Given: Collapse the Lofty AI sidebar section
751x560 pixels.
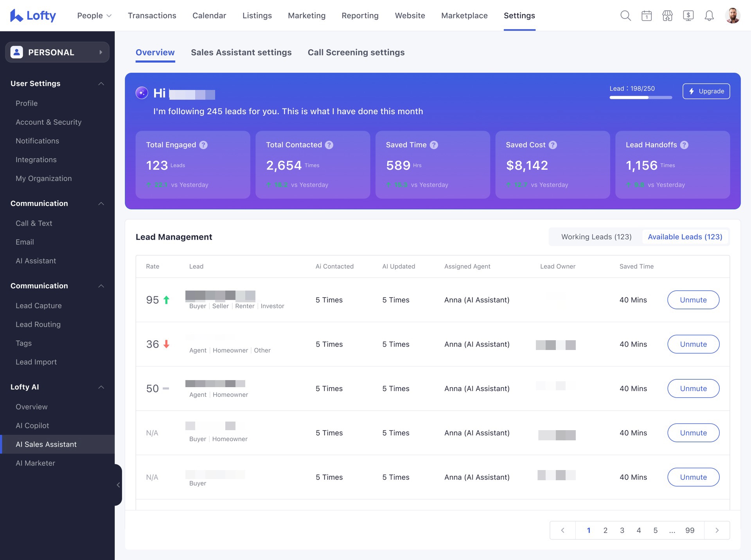Looking at the screenshot, I should click(x=101, y=387).
